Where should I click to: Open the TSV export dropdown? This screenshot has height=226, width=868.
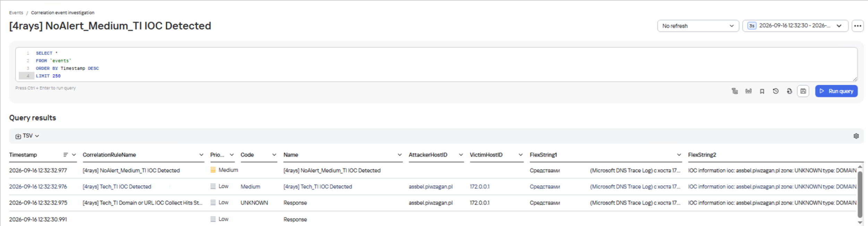[27, 136]
